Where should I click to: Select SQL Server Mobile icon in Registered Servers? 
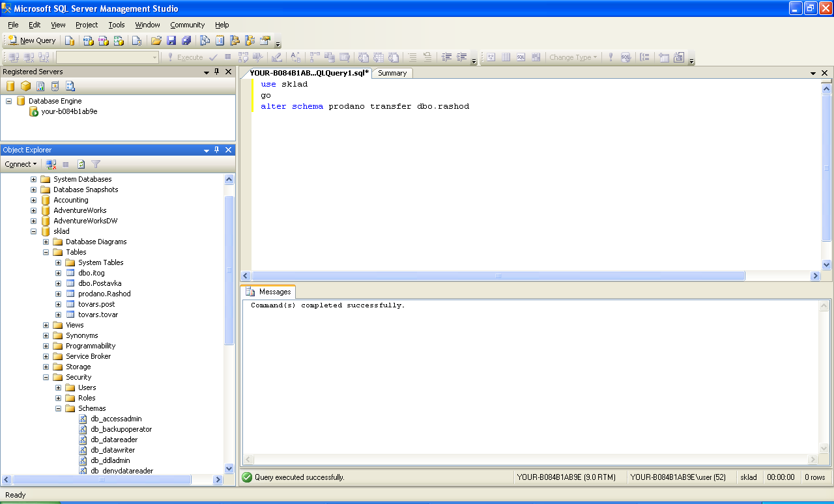[x=55, y=86]
